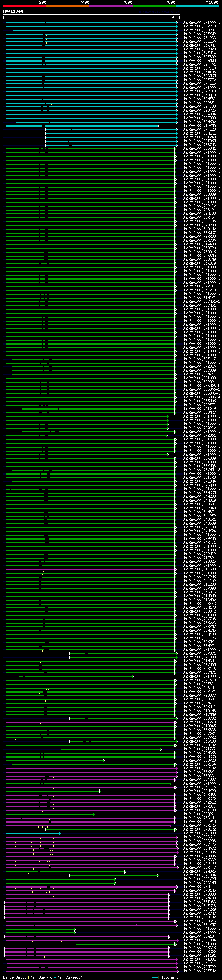Screen dimensions: 222x980
Task: Select the UniRef100_A7PKX0 label
Action: click(x=199, y=91)
